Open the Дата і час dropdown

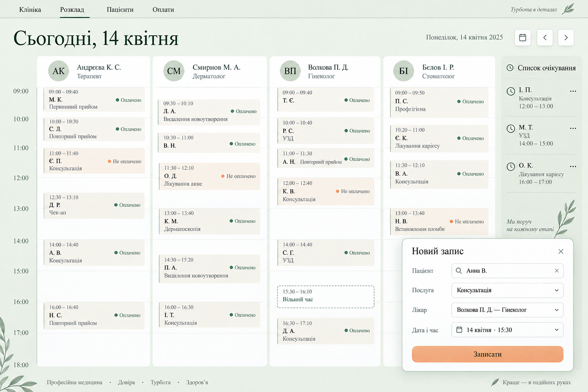point(507,330)
